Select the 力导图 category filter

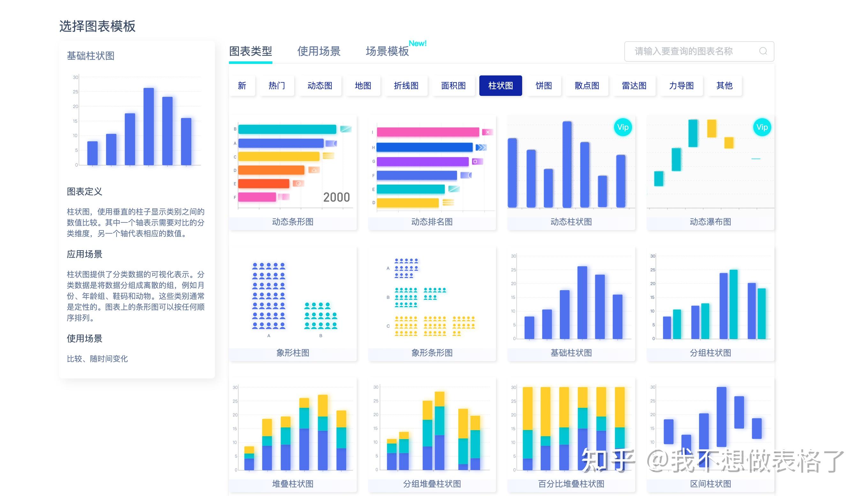[x=681, y=86]
